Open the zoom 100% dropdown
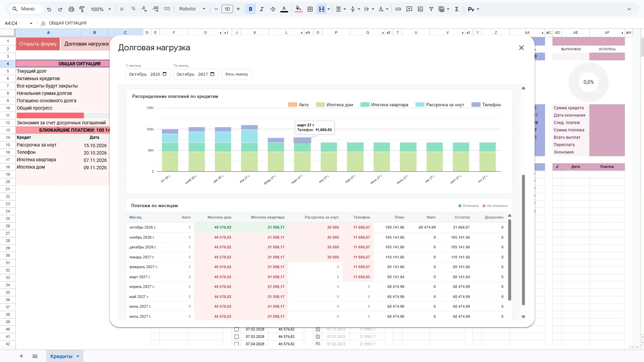 click(101, 9)
